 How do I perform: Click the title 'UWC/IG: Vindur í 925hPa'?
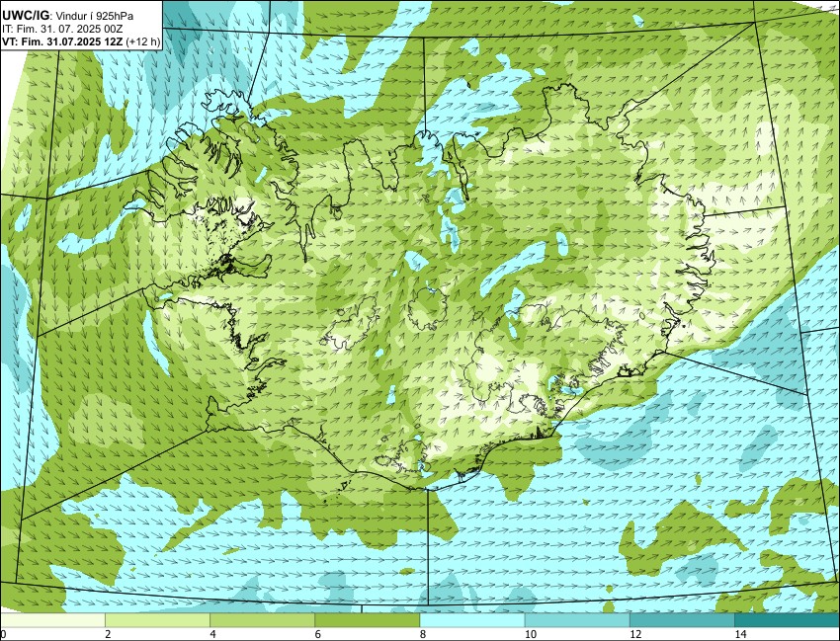[x=67, y=16]
